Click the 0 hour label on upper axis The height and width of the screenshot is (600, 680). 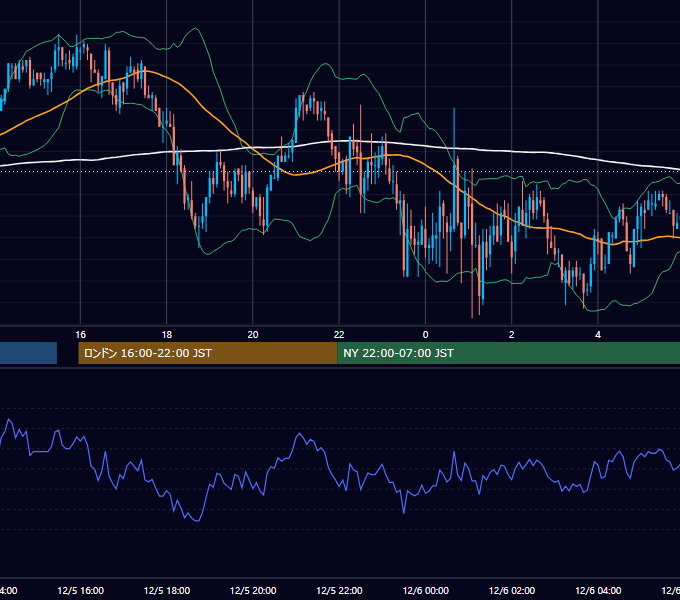coord(425,335)
